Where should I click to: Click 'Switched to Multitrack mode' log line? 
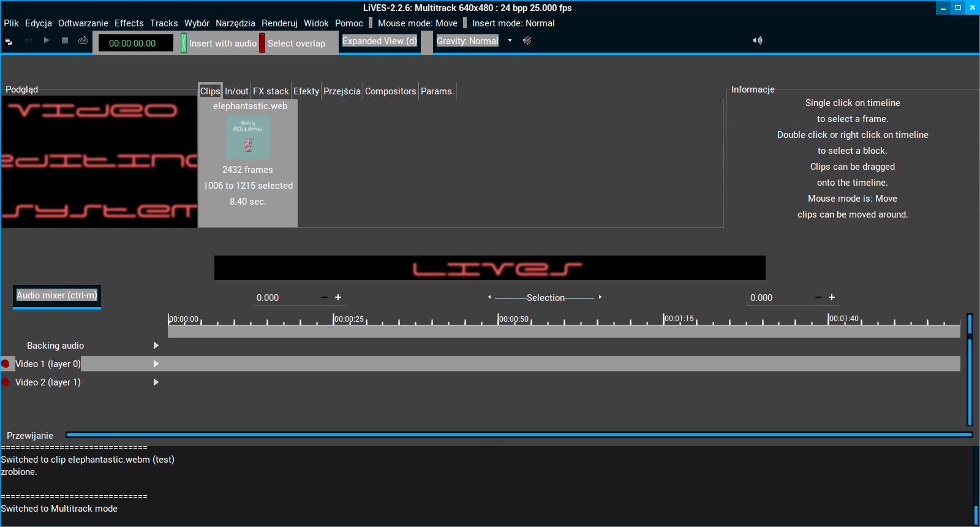[59, 509]
